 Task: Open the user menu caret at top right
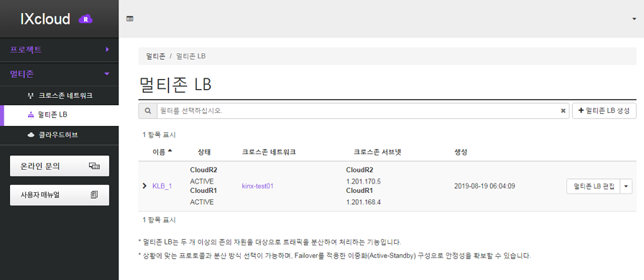coord(634,19)
